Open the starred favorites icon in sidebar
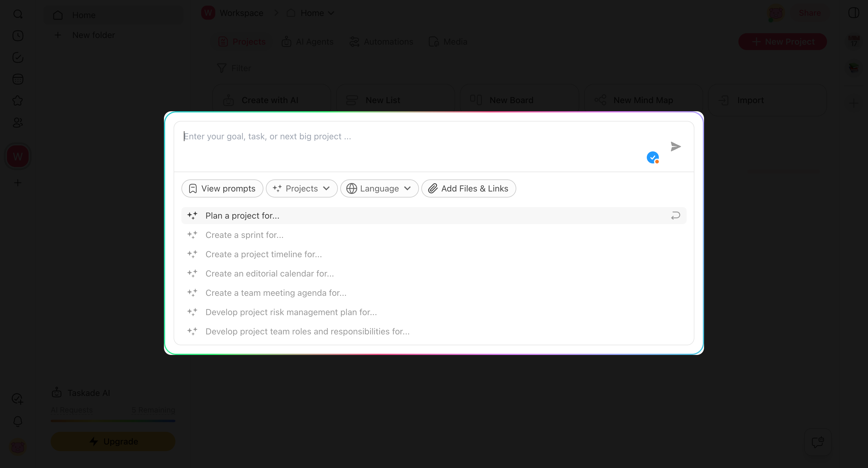 coord(18,101)
